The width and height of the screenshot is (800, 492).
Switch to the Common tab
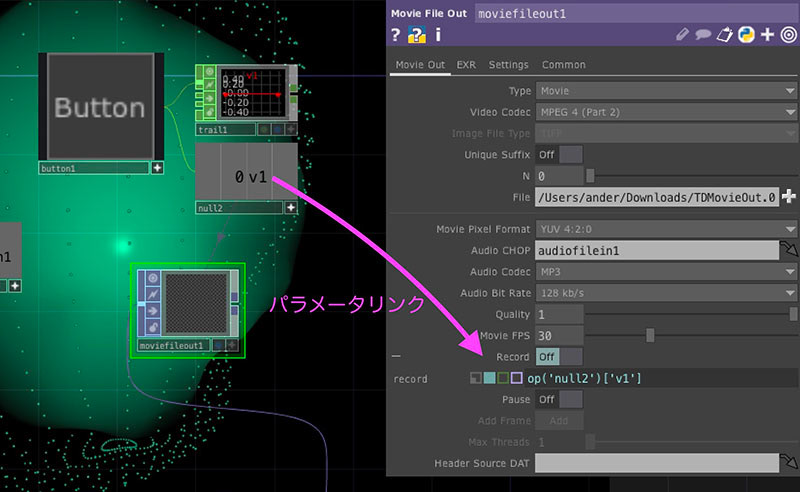(563, 65)
